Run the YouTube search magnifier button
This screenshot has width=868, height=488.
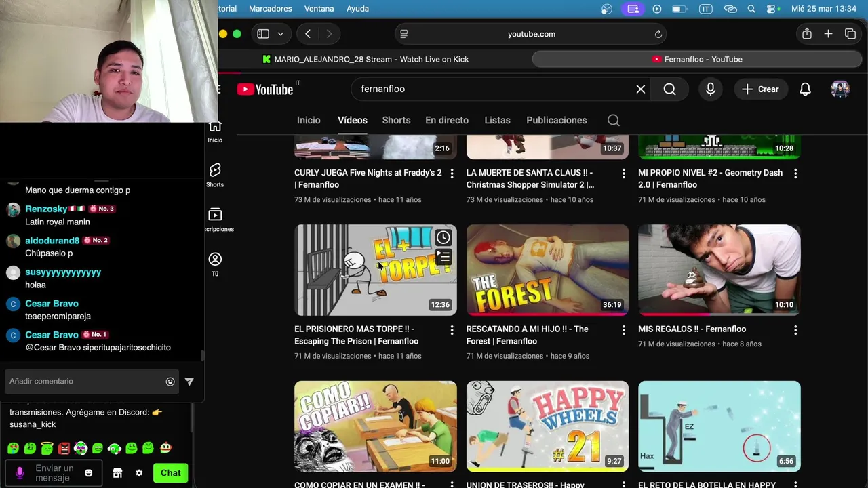pos(669,89)
